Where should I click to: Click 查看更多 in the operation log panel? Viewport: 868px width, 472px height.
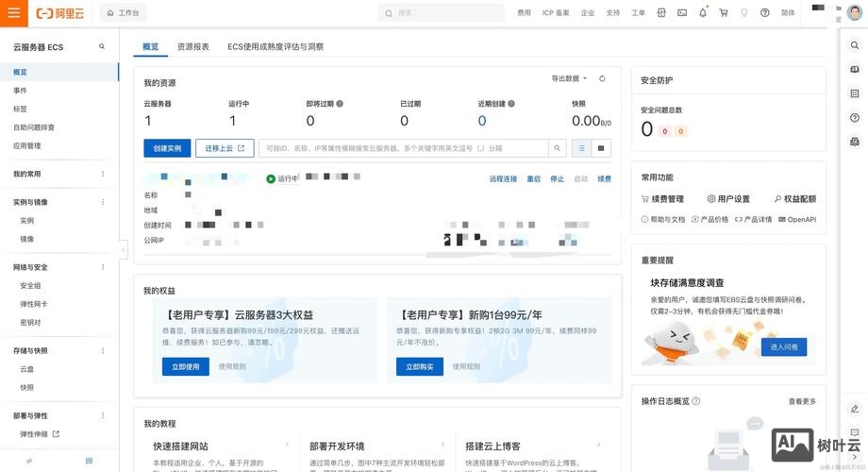[x=802, y=401]
